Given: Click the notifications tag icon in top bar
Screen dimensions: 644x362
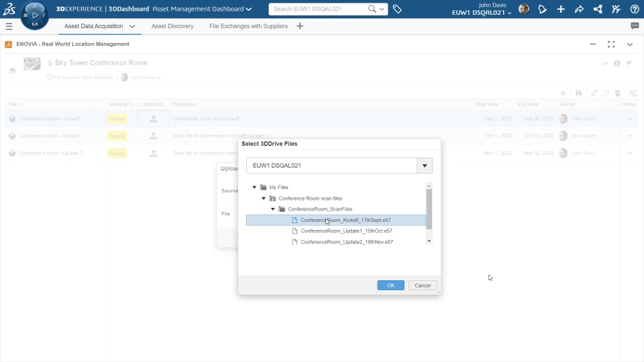Looking at the screenshot, I should pos(542,9).
